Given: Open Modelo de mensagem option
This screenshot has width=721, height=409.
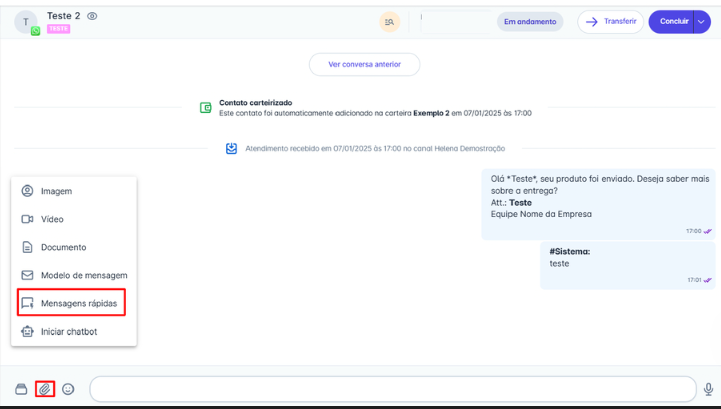Looking at the screenshot, I should tap(83, 275).
